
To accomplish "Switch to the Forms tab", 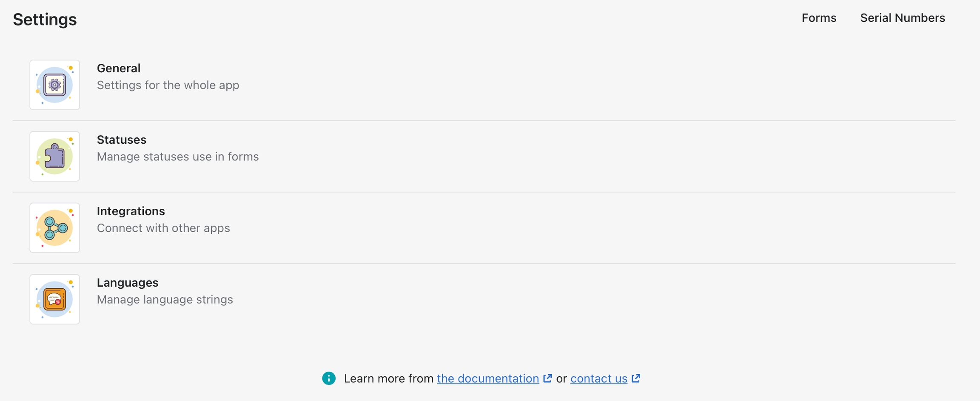I will [819, 18].
